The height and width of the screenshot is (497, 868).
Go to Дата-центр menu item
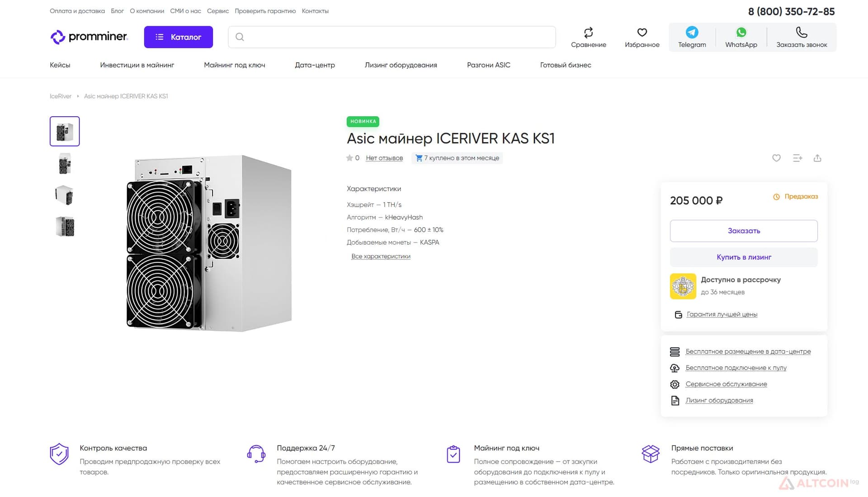coord(315,65)
